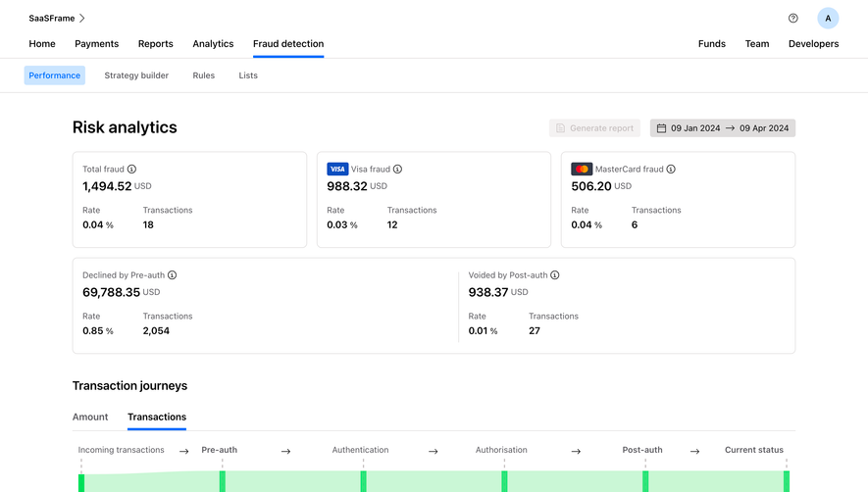This screenshot has height=492, width=868.
Task: Click the Transaction journeys heading
Action: pos(130,386)
